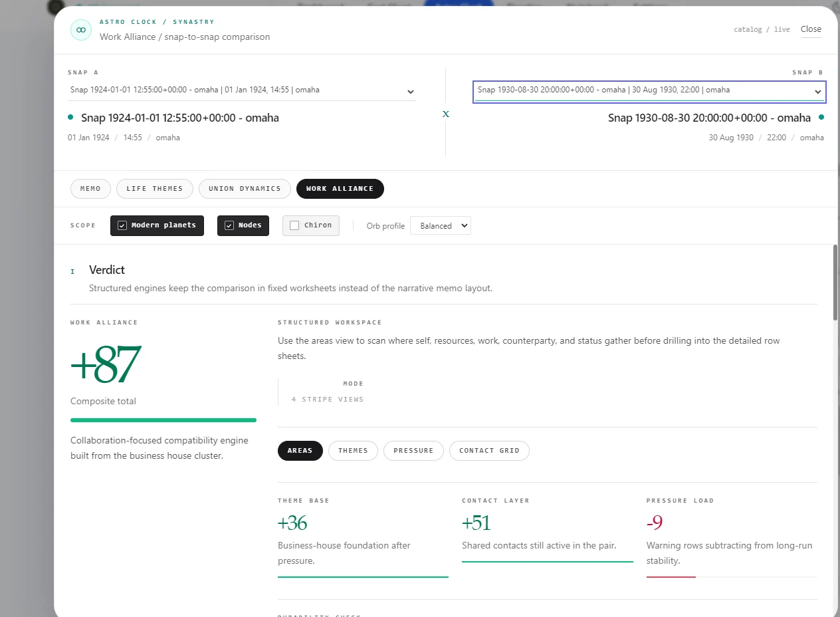The image size is (840, 617).
Task: Click the green status dot beside Snap A title
Action: [70, 117]
